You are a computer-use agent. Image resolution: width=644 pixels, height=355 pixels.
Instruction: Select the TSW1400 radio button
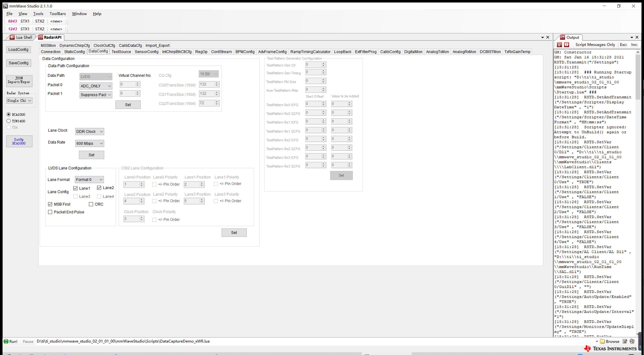coord(8,121)
